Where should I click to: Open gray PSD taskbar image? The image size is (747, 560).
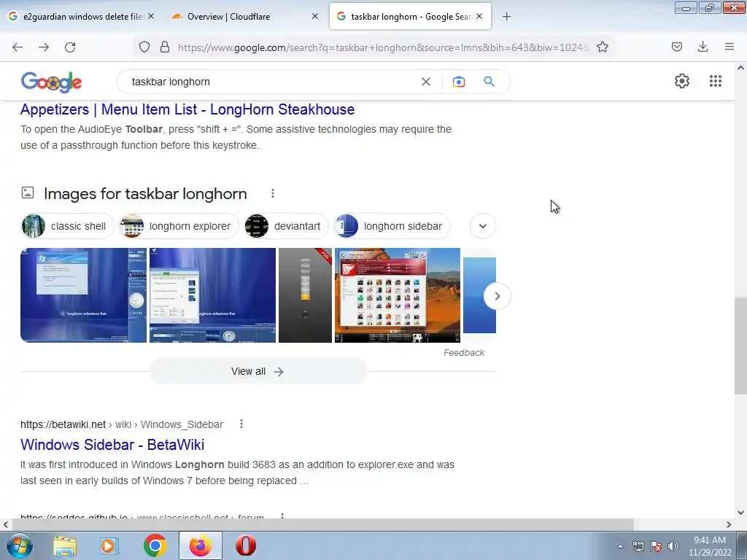coord(305,295)
